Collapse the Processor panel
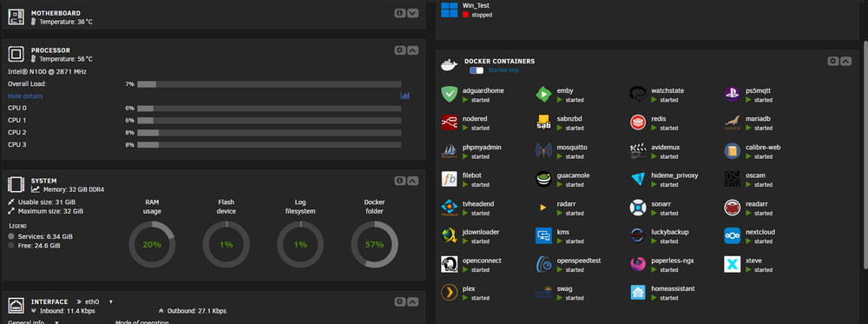This screenshot has height=324, width=868. coord(413,50)
